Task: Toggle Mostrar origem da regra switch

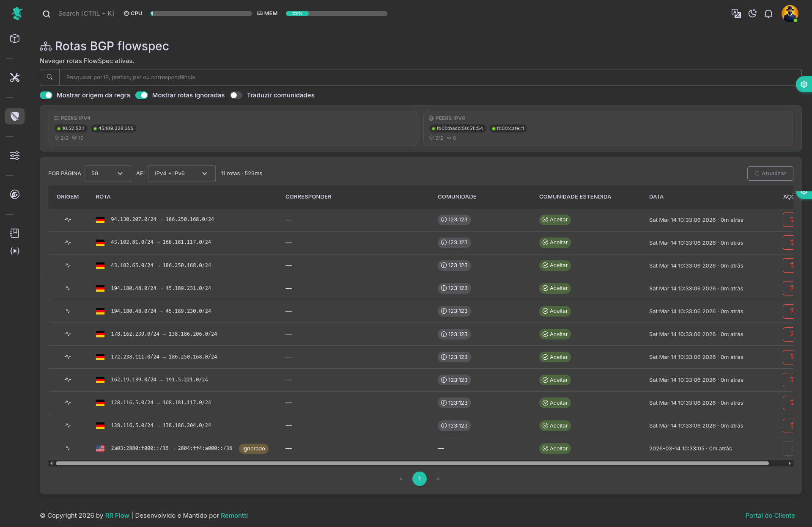Action: 46,95
